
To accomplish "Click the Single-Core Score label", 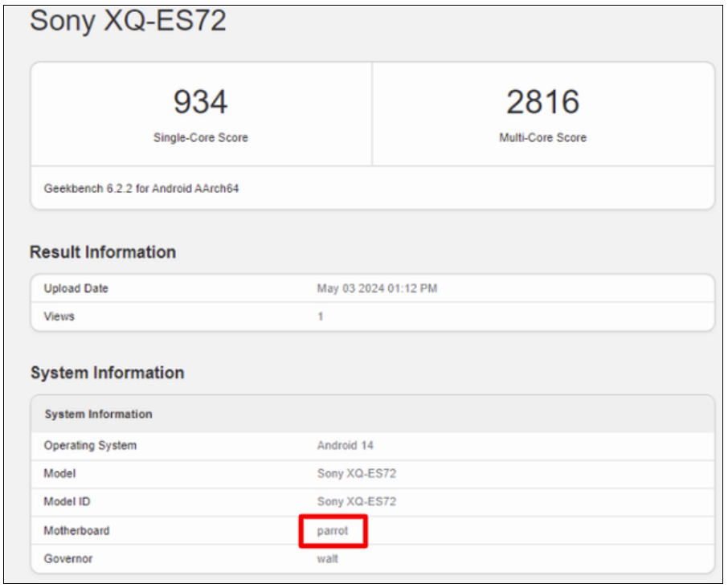I will (201, 137).
